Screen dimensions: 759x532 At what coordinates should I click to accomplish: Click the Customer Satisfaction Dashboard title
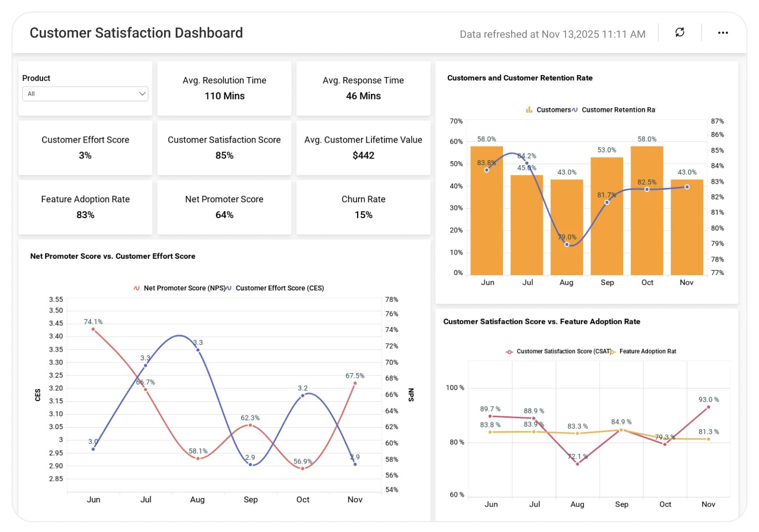coord(136,33)
